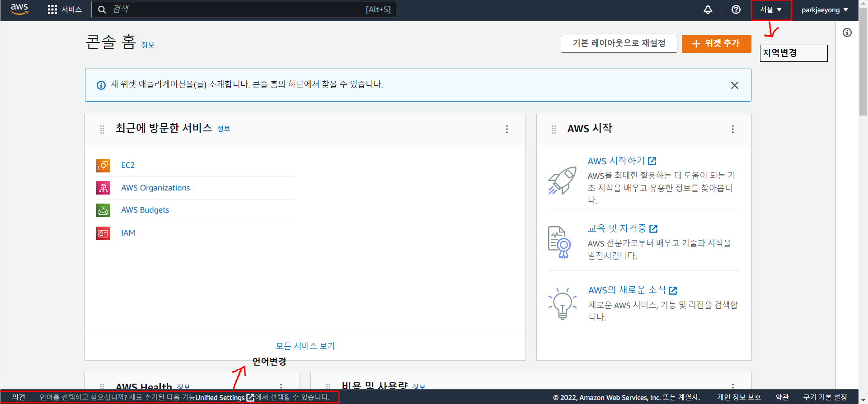Open the EC2 link
Screen dimensions: 868x404
point(128,165)
